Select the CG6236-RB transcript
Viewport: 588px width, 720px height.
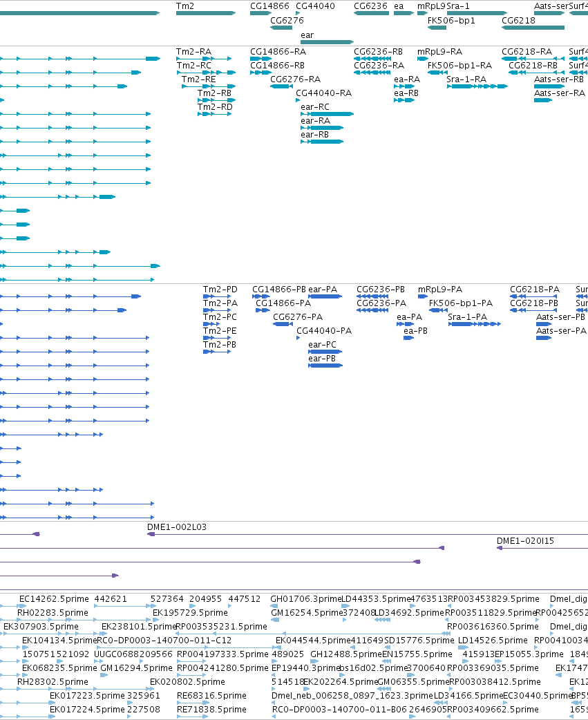(372, 59)
